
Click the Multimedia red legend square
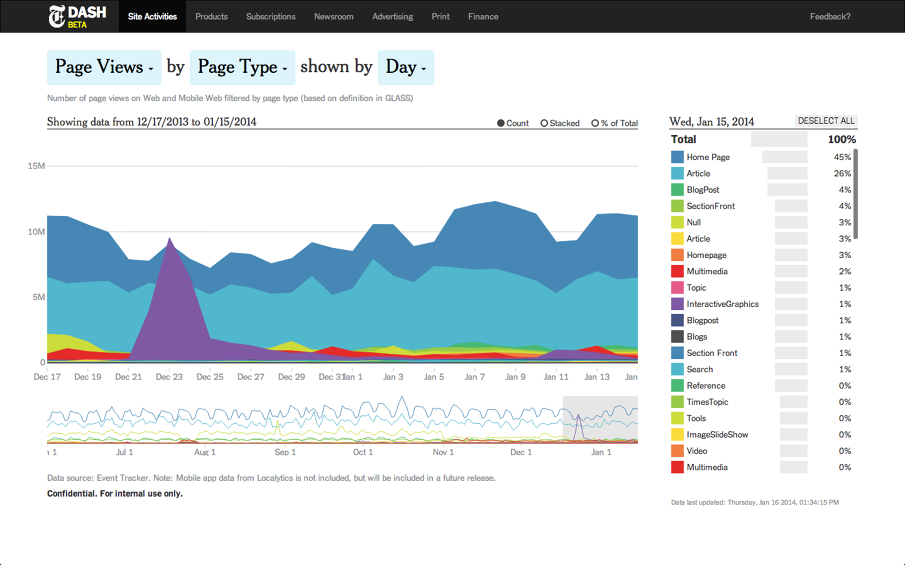pyautogui.click(x=677, y=271)
